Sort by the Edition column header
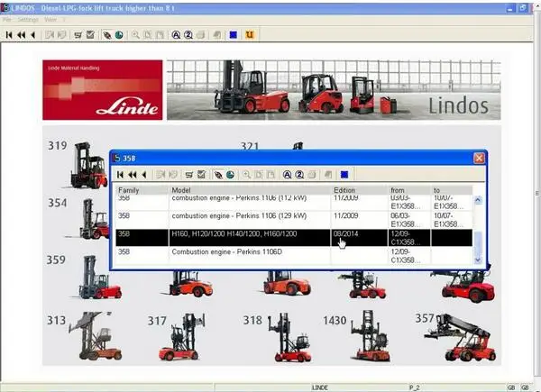The height and width of the screenshot is (392, 541). pos(360,190)
